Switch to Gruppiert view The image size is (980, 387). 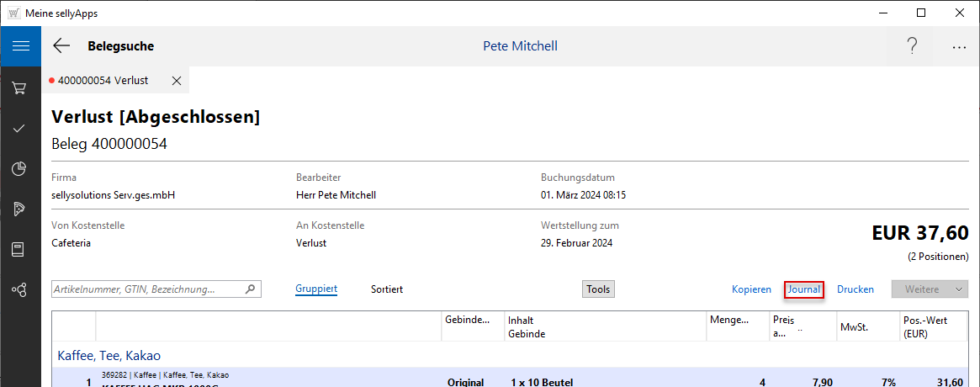click(316, 289)
